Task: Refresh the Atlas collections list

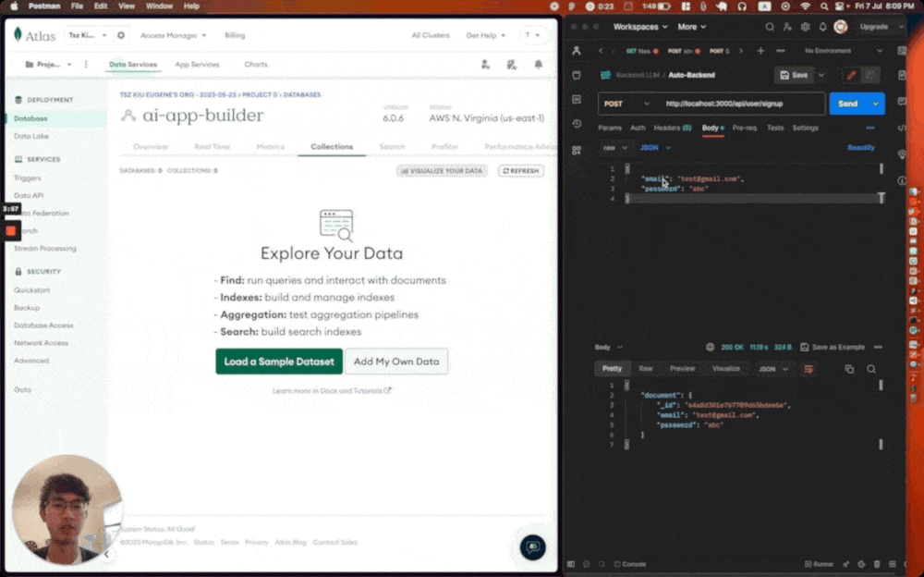Action: click(521, 170)
